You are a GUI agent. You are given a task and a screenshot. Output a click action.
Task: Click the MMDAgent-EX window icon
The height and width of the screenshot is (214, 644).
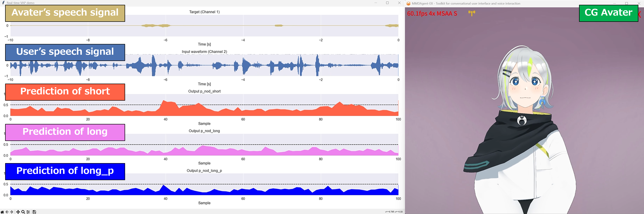(408, 3)
